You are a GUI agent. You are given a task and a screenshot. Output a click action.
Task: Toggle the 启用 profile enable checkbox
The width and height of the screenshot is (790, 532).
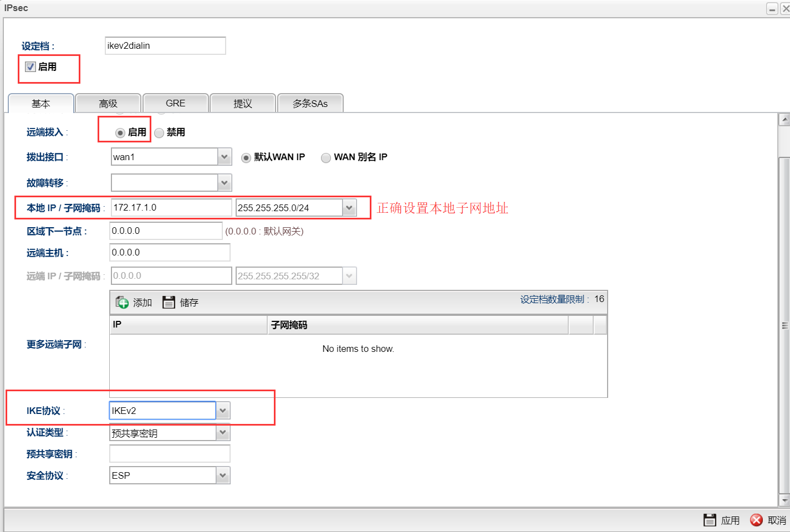click(x=30, y=67)
